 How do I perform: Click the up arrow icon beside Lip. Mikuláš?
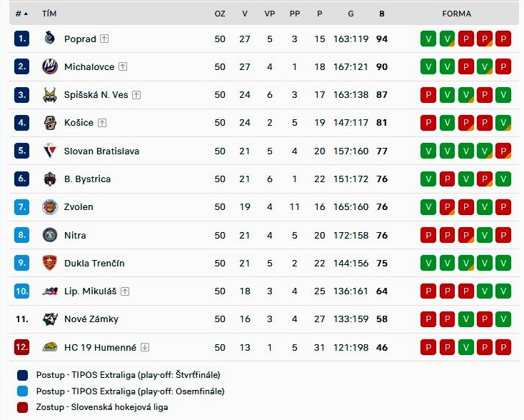125,291
